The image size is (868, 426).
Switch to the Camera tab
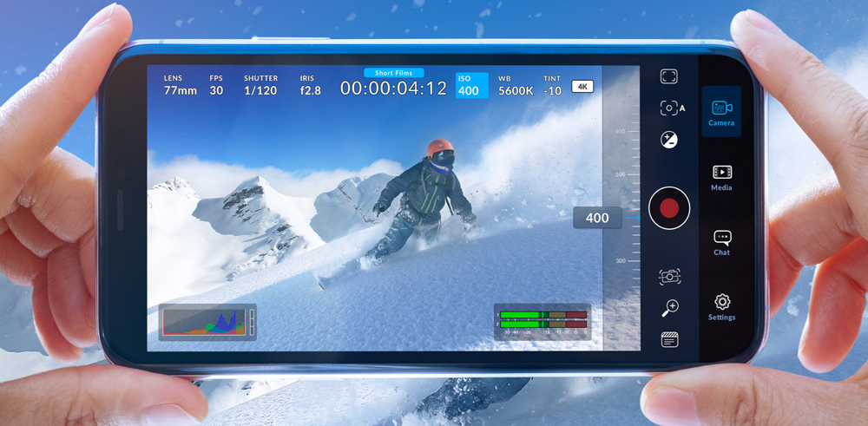click(x=721, y=112)
